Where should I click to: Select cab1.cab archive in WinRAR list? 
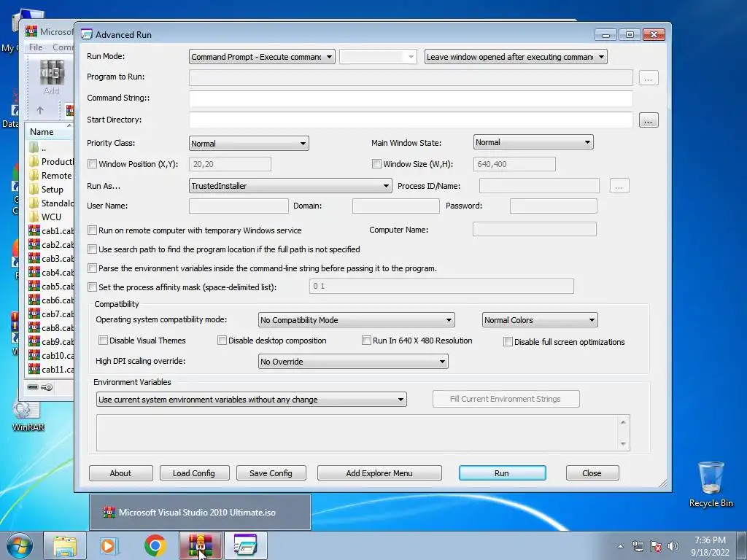coord(50,231)
